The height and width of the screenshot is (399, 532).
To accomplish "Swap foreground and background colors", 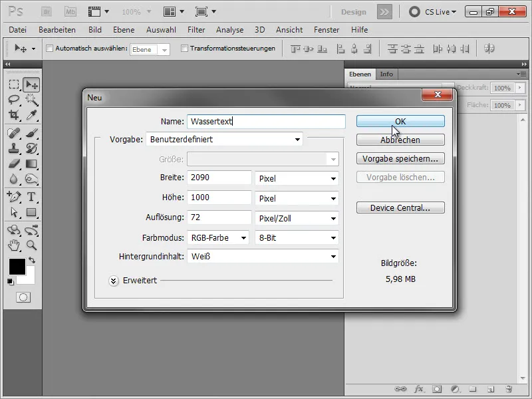I will click(x=32, y=260).
